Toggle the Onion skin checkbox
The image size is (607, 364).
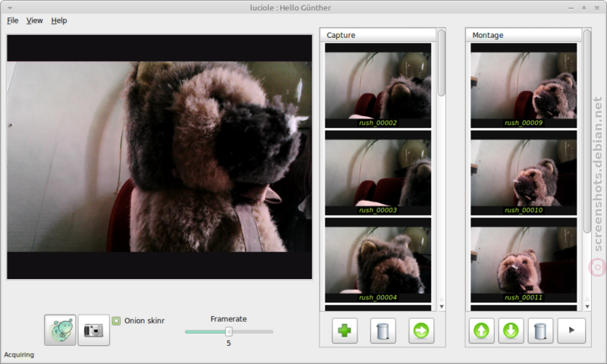click(x=117, y=321)
